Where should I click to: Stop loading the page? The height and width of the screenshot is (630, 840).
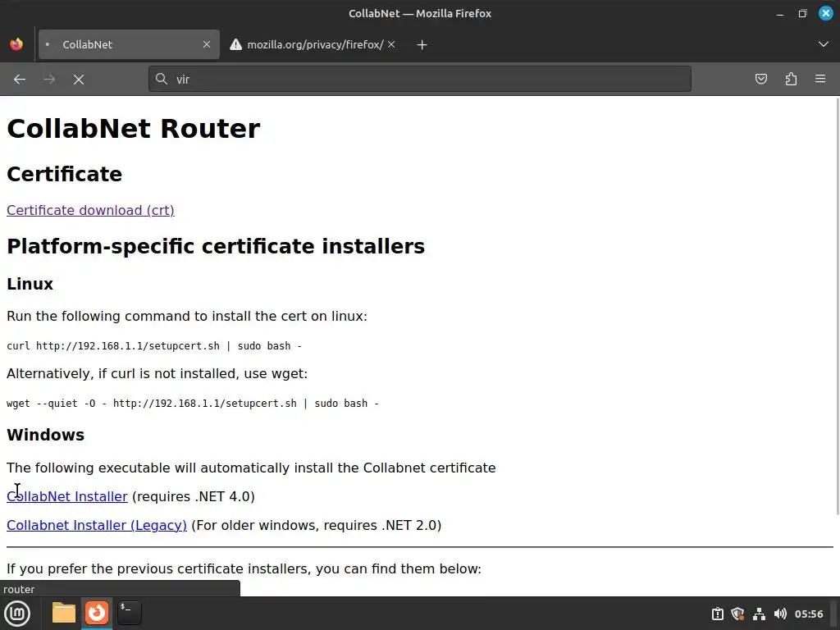[x=79, y=80]
